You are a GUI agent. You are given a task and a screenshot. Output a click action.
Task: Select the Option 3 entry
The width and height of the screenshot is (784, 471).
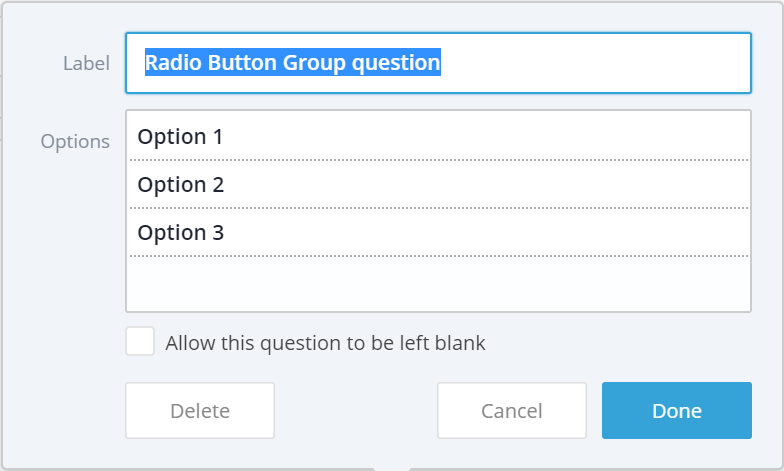pos(438,232)
